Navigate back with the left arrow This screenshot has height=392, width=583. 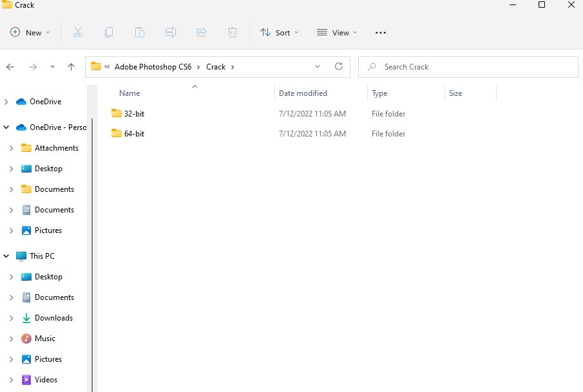[10, 66]
